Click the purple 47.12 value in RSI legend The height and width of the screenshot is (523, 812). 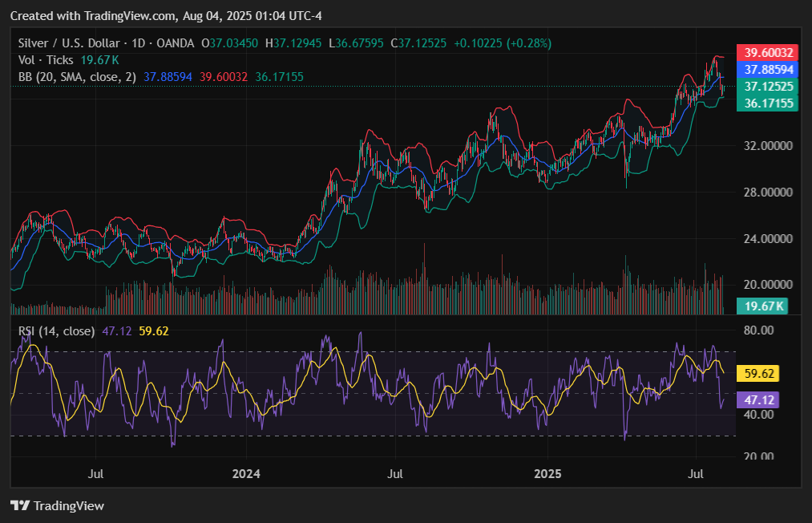117,331
